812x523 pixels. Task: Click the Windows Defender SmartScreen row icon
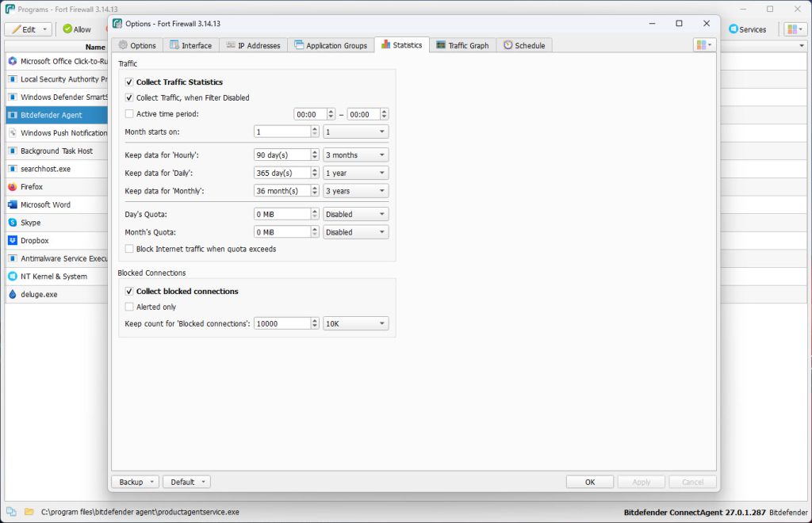pyautogui.click(x=13, y=97)
